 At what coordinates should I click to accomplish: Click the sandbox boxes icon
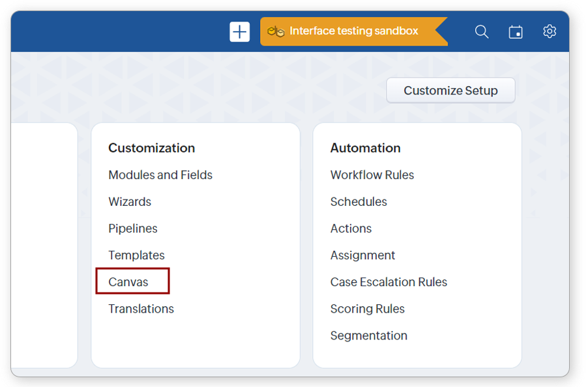(276, 31)
